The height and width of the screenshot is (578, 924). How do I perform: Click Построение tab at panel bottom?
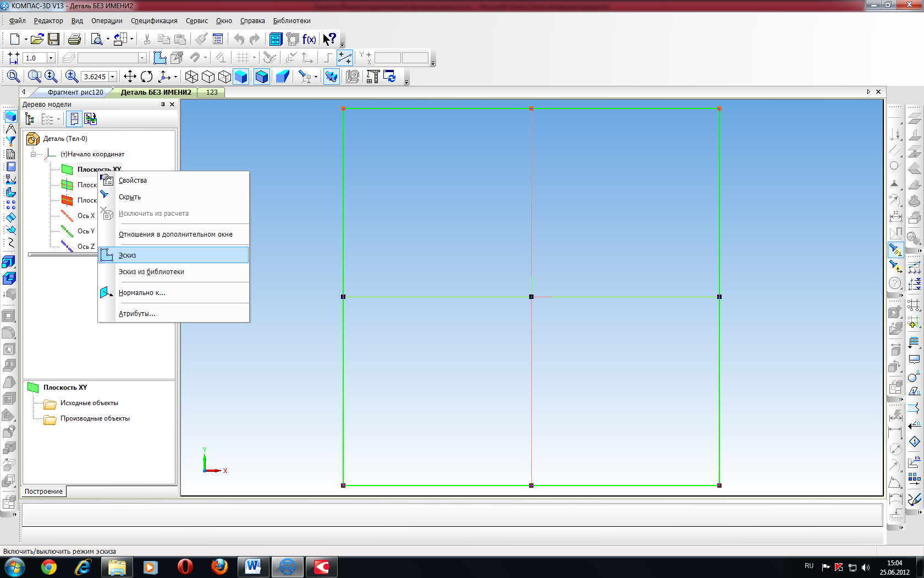click(x=43, y=491)
